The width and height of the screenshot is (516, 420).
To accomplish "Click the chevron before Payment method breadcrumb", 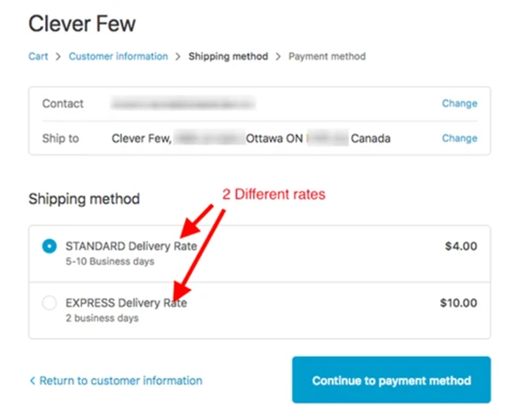I will (x=278, y=57).
